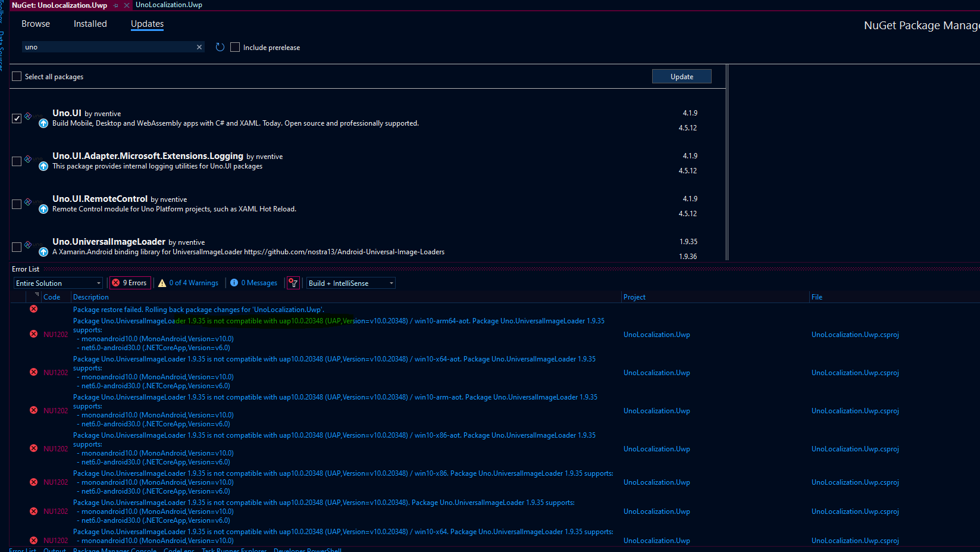This screenshot has height=552, width=980.
Task: Click the yellow warning triangle icon
Action: point(162,283)
